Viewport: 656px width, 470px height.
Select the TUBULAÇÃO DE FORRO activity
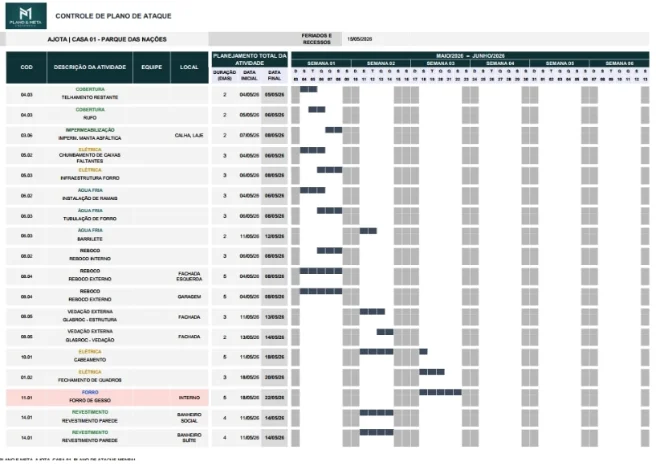click(x=90, y=218)
